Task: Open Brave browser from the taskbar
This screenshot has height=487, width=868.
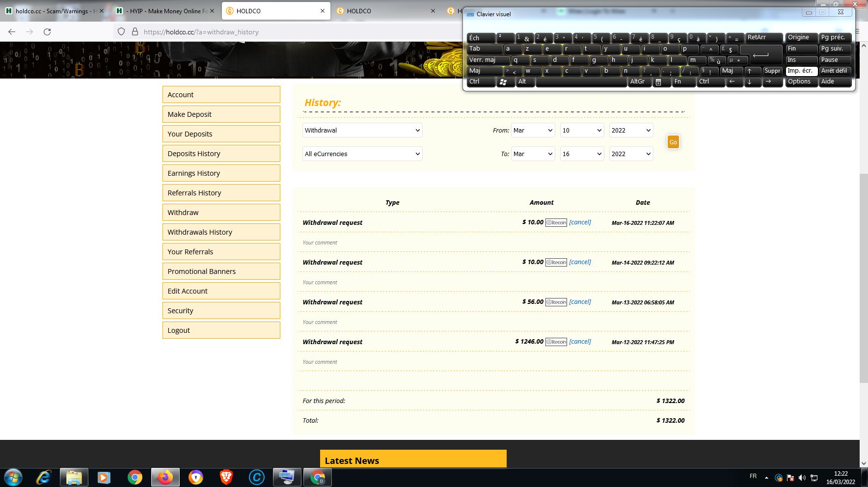Action: pos(226,477)
